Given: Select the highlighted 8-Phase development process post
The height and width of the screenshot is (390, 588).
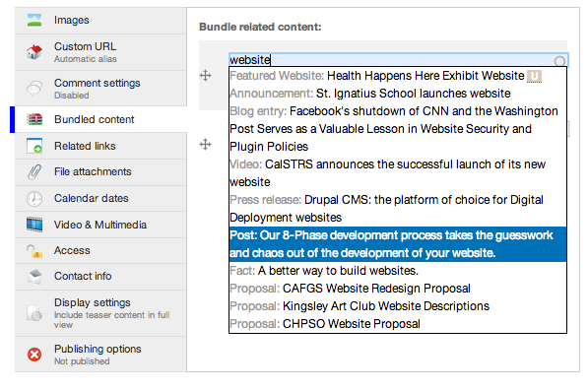Looking at the screenshot, I should (398, 244).
